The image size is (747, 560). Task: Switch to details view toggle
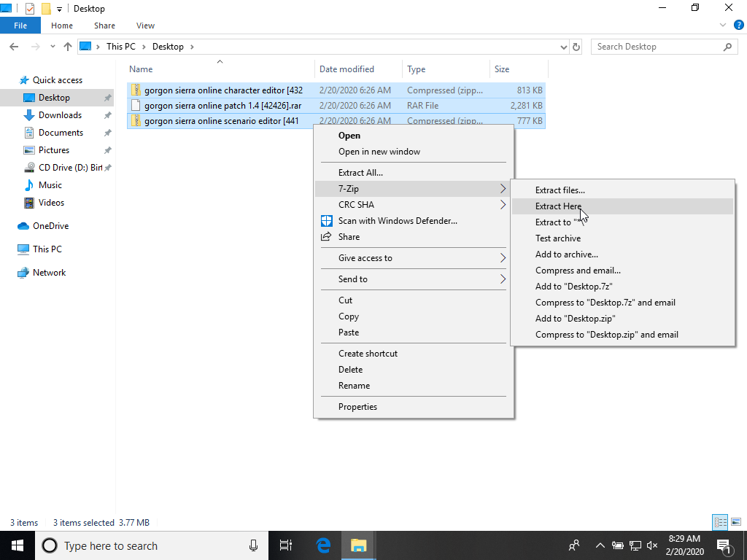click(720, 522)
